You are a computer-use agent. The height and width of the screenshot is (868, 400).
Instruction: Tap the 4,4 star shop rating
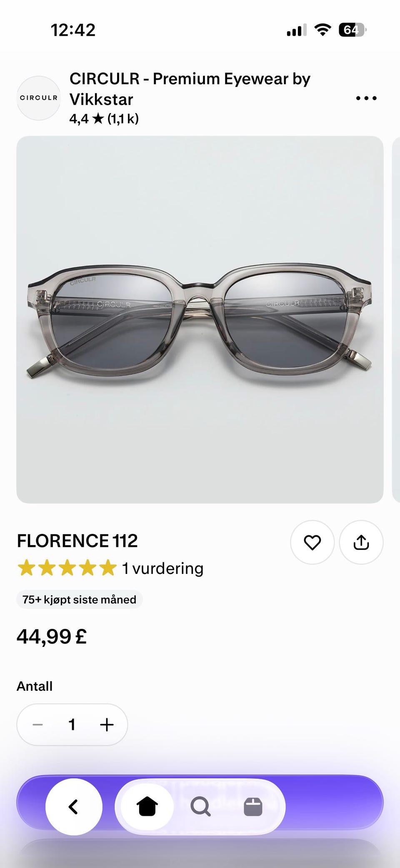[x=104, y=119]
